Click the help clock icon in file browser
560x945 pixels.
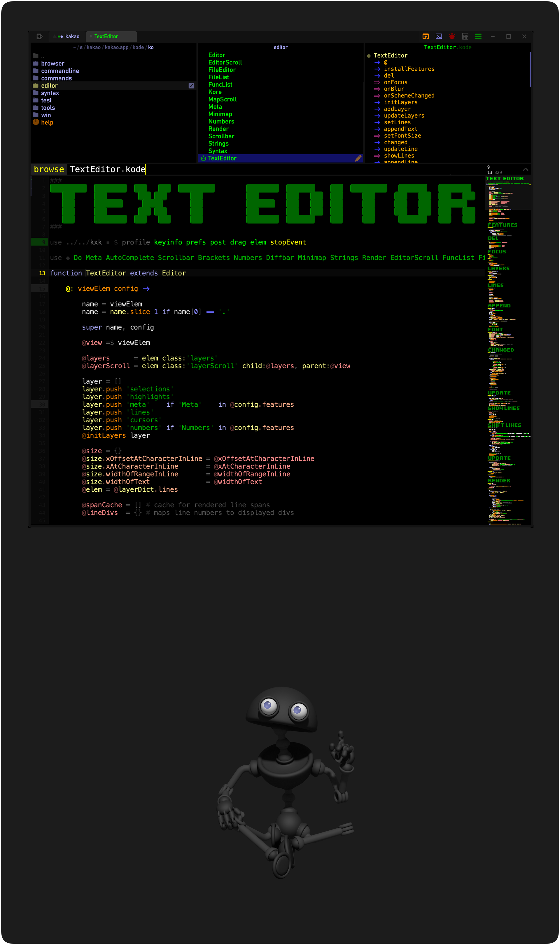click(36, 122)
